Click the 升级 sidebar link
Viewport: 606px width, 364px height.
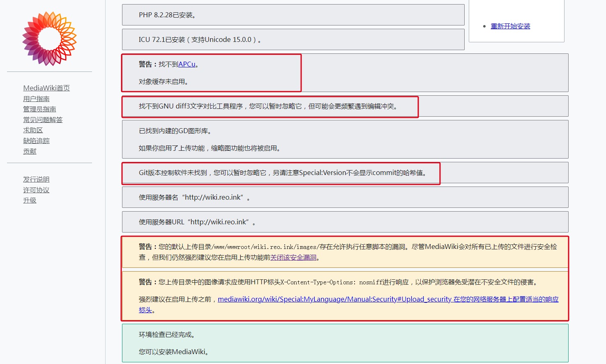click(x=30, y=200)
